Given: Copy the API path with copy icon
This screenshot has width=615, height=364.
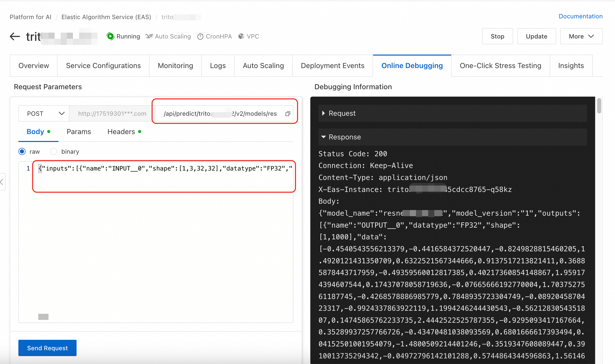Looking at the screenshot, I should tap(288, 114).
